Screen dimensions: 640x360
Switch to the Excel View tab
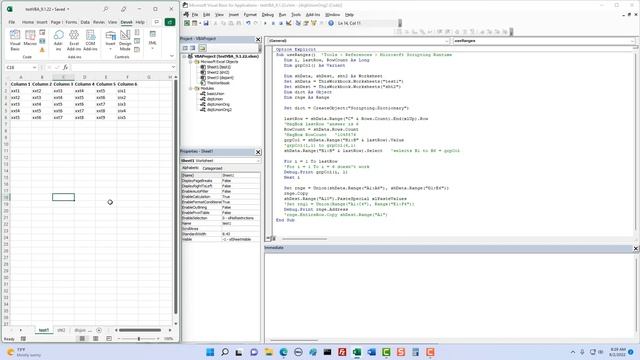(112, 22)
